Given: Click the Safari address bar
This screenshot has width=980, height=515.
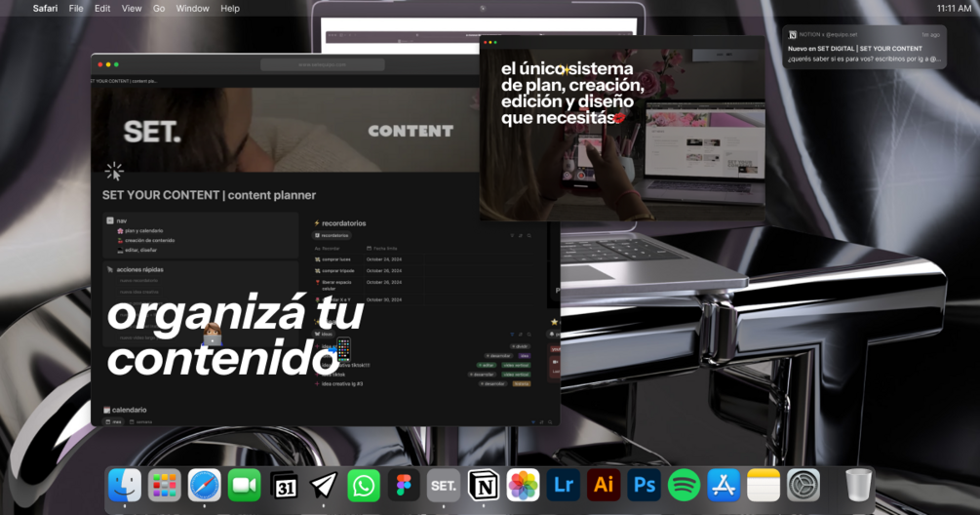Looking at the screenshot, I should [x=323, y=64].
